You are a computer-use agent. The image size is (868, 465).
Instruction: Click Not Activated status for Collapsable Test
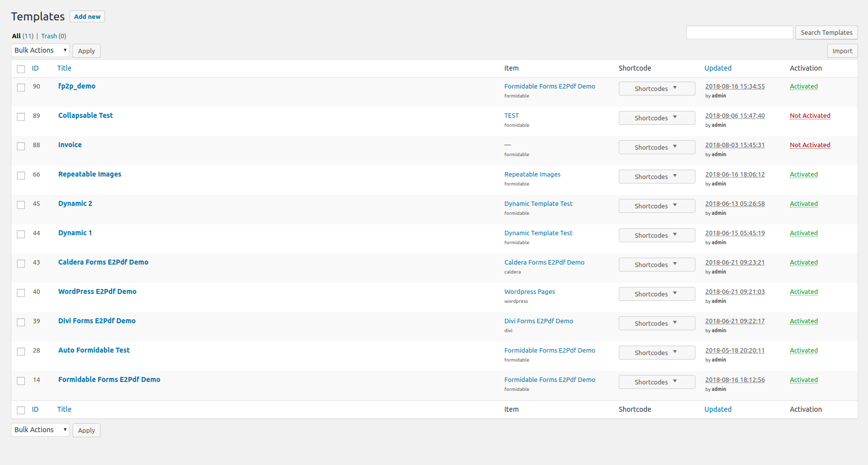[x=810, y=116]
